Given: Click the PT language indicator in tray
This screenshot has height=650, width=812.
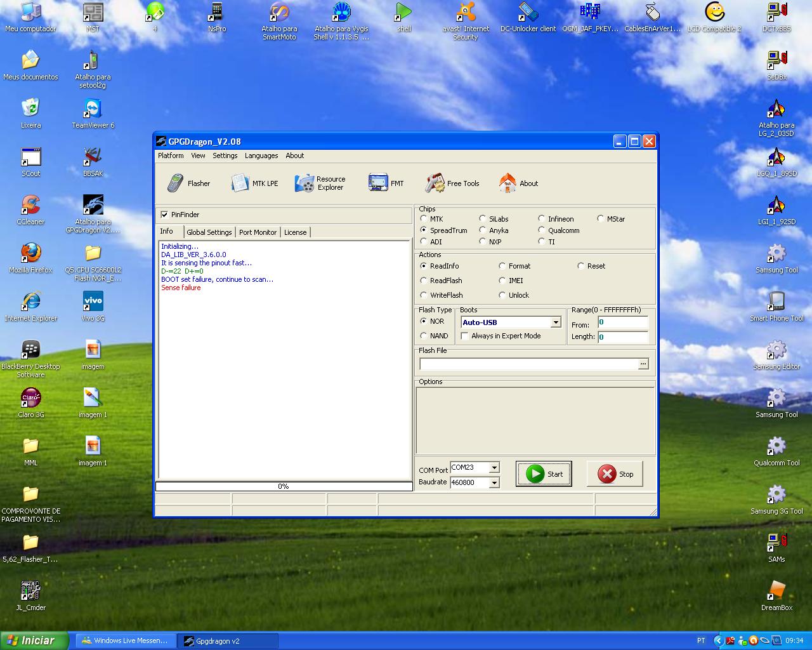Looking at the screenshot, I should point(701,640).
